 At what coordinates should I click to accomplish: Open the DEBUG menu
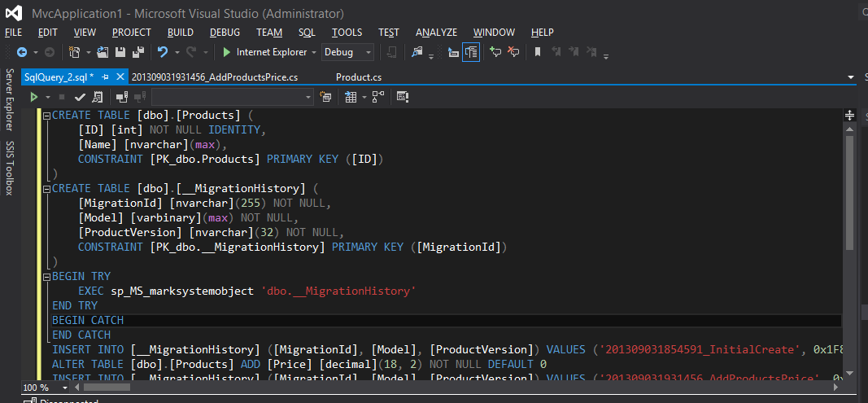pos(225,33)
